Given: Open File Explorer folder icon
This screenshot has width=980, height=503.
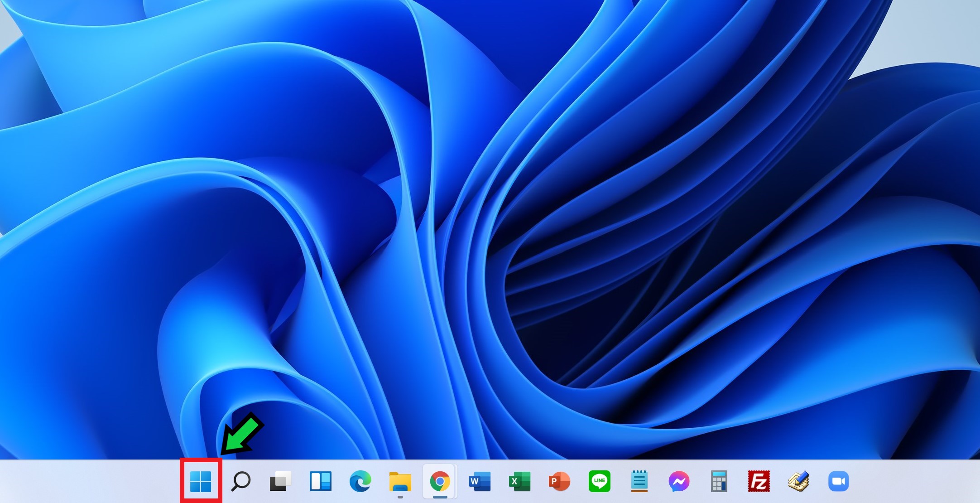Looking at the screenshot, I should [400, 482].
